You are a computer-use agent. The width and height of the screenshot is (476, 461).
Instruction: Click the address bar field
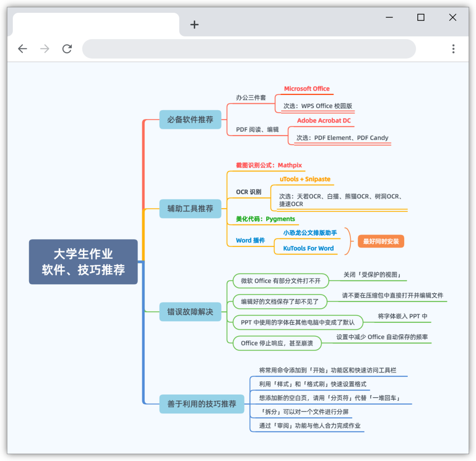(x=249, y=49)
